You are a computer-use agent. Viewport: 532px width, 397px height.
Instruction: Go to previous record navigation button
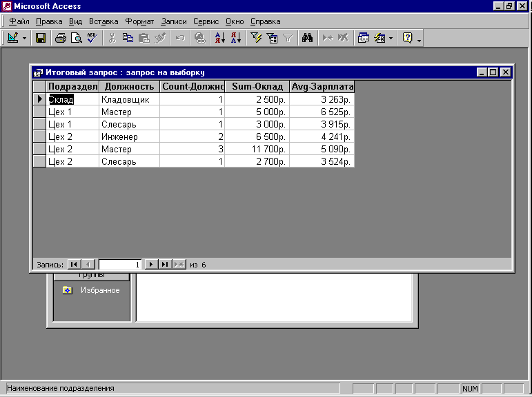coord(88,265)
